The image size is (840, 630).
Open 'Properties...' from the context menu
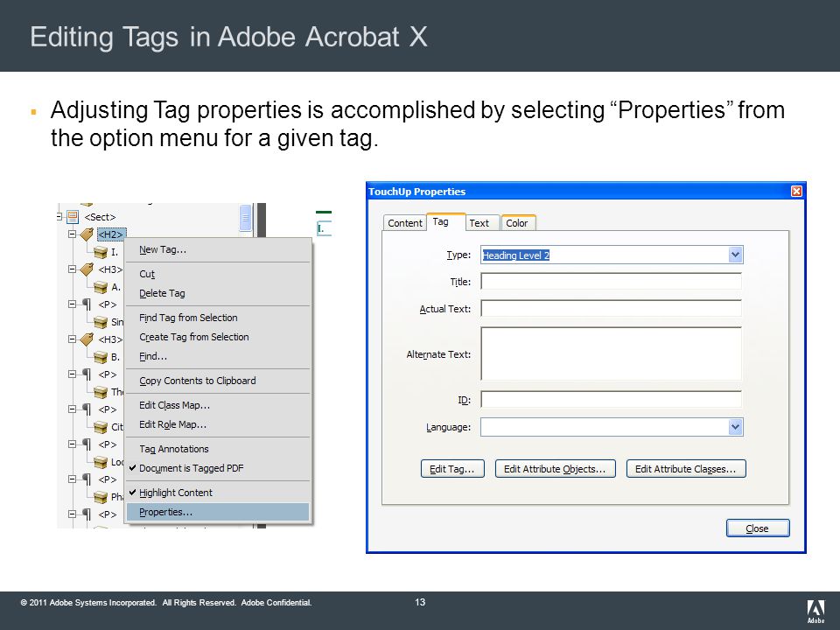(218, 512)
